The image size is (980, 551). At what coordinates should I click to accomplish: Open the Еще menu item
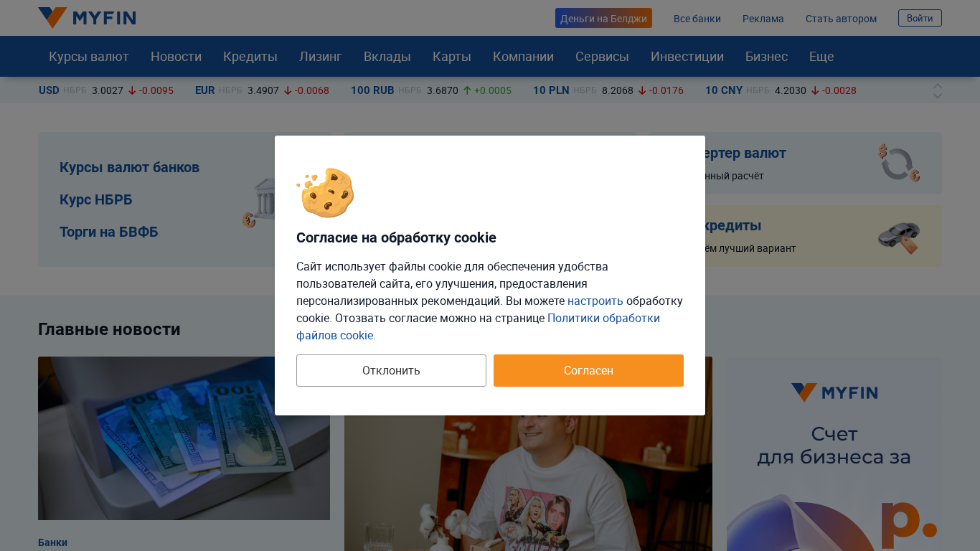[821, 57]
